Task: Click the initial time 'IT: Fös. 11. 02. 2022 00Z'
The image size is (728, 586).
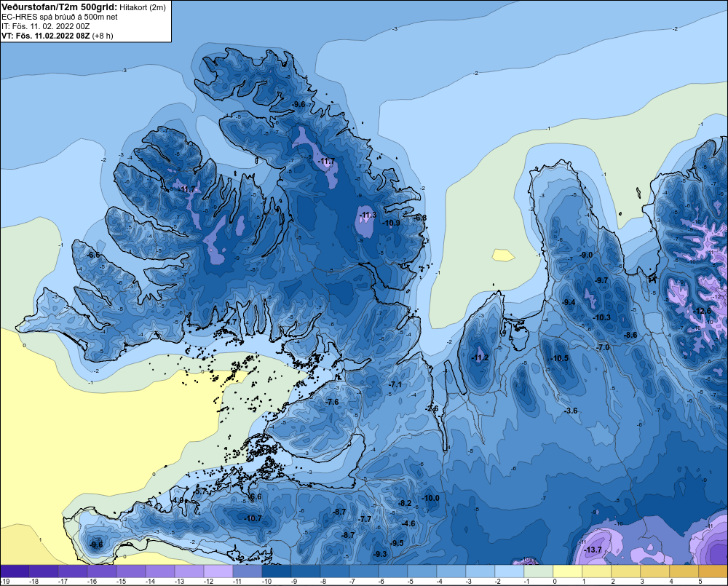Action: pyautogui.click(x=45, y=26)
